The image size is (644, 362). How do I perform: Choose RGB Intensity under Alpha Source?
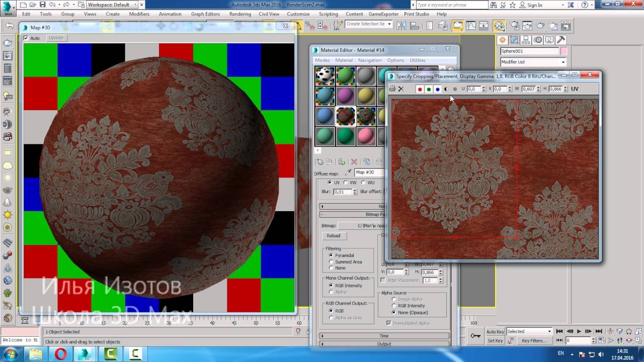pos(393,306)
